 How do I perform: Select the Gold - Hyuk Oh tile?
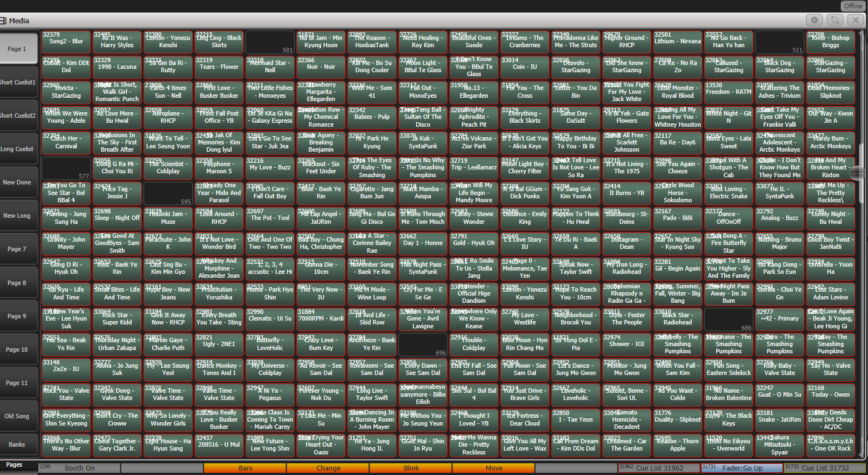[x=473, y=244]
